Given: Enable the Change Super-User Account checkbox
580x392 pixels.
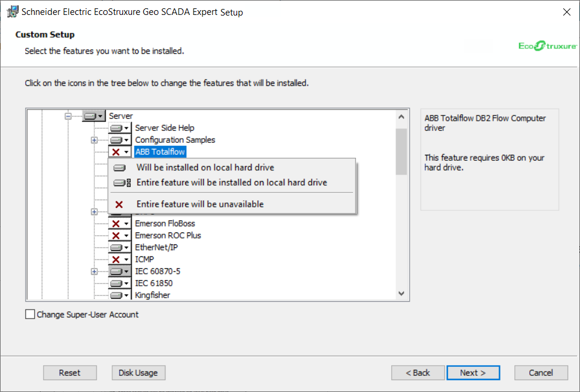Looking at the screenshot, I should coord(30,314).
